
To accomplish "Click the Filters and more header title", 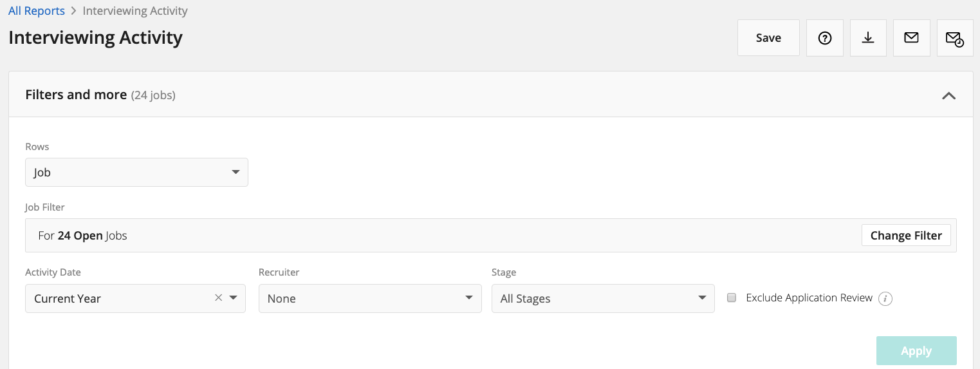I will tap(76, 95).
